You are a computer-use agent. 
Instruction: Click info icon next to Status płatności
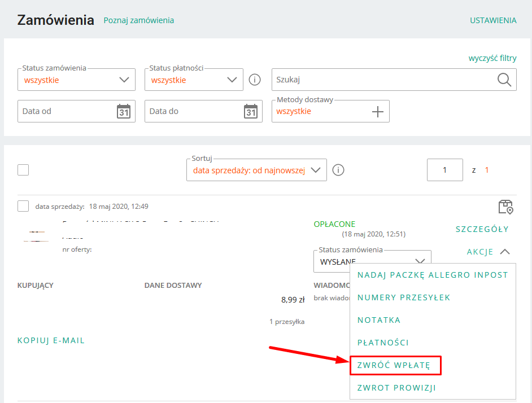click(255, 80)
